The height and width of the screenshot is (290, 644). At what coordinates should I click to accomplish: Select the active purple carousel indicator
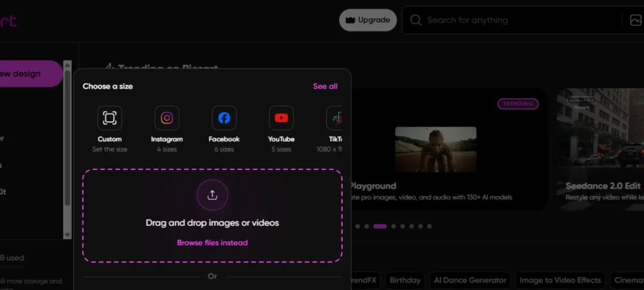coord(380,226)
